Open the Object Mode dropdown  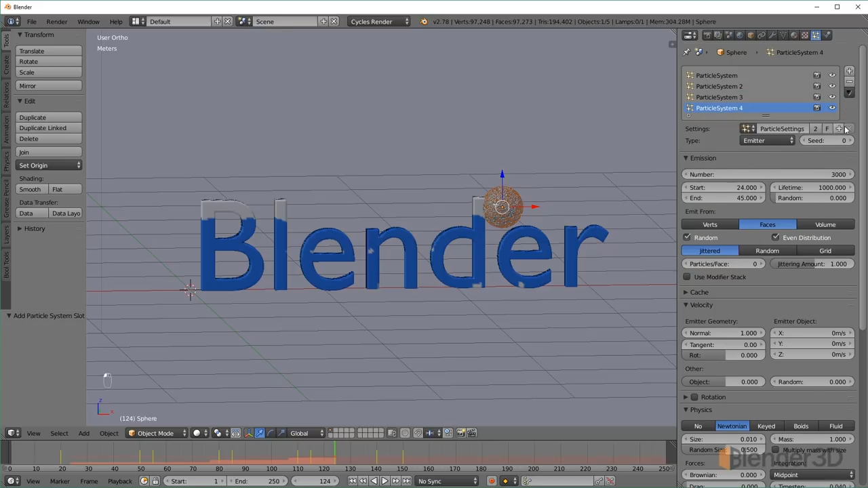click(x=157, y=433)
